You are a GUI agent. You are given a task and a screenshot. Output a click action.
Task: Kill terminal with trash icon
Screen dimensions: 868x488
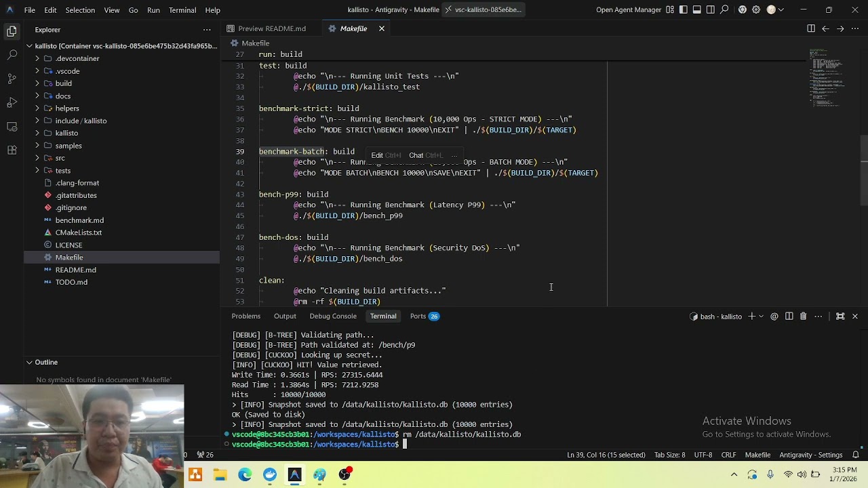click(804, 317)
